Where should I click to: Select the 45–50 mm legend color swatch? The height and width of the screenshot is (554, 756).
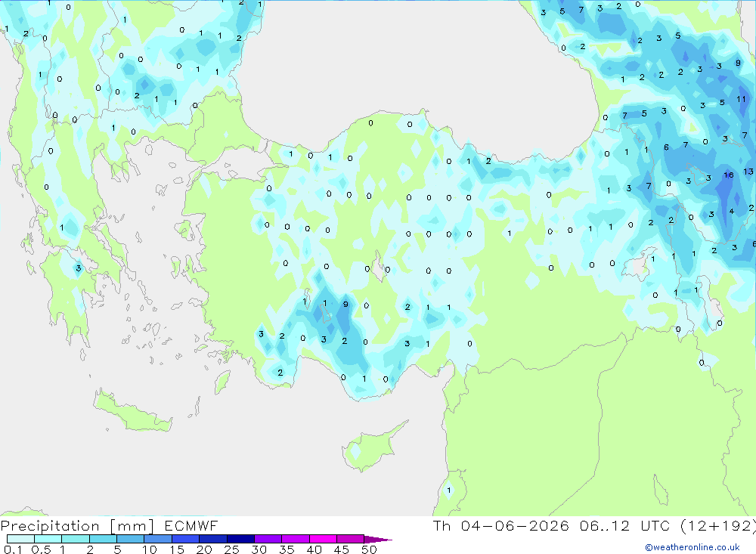pyautogui.click(x=351, y=539)
